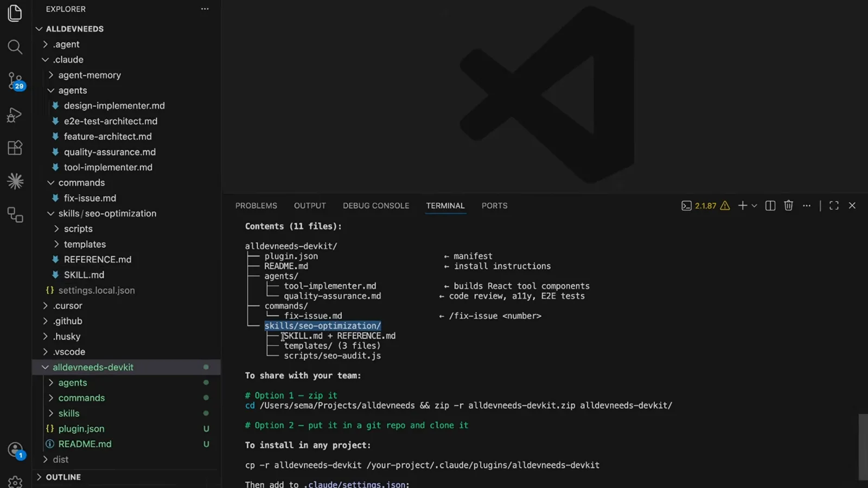Image resolution: width=868 pixels, height=488 pixels.
Task: Select the Terminal tab
Action: 445,206
